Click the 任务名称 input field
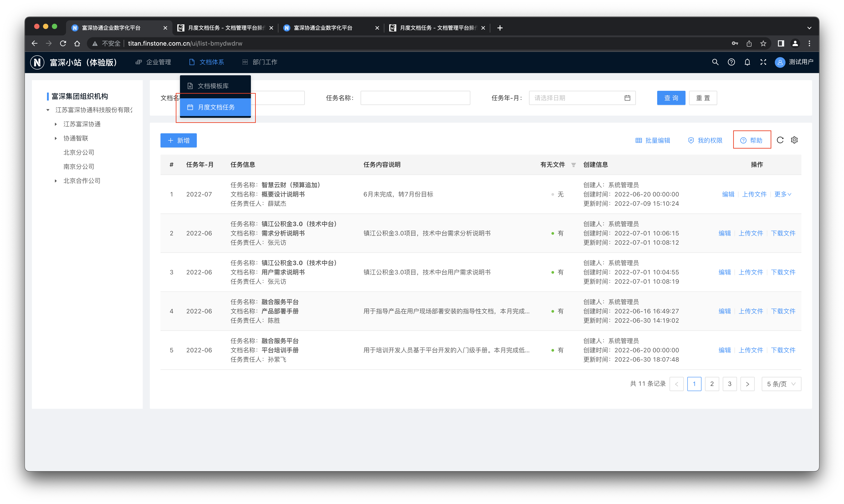Viewport: 844px width, 504px height. (415, 98)
